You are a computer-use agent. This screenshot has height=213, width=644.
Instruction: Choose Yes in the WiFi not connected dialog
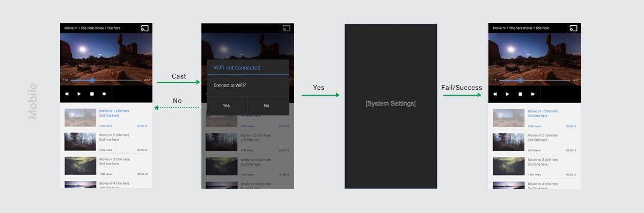[226, 105]
